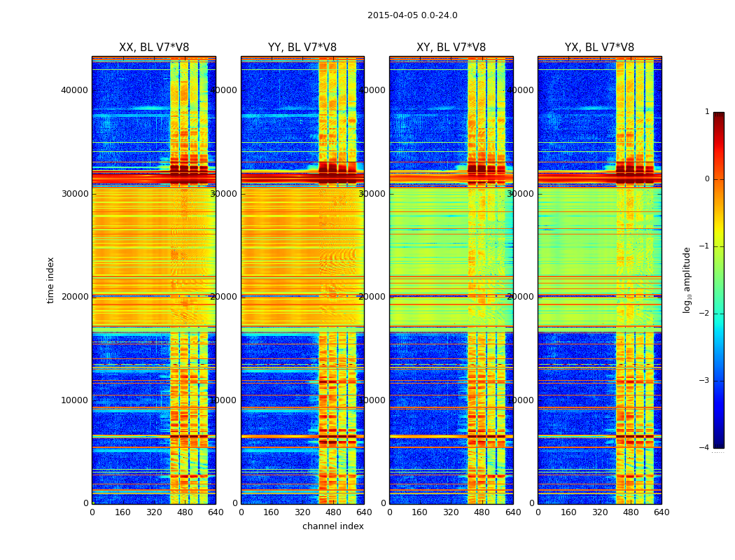This screenshot has width=735, height=560.
Task: Select the "YY, BL V7*V8" subplot title
Action: click(x=302, y=48)
